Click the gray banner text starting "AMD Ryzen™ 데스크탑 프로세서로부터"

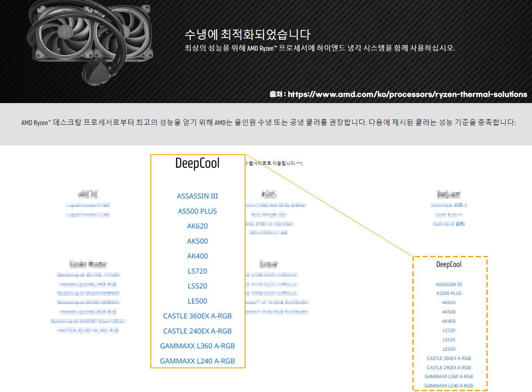coord(269,123)
